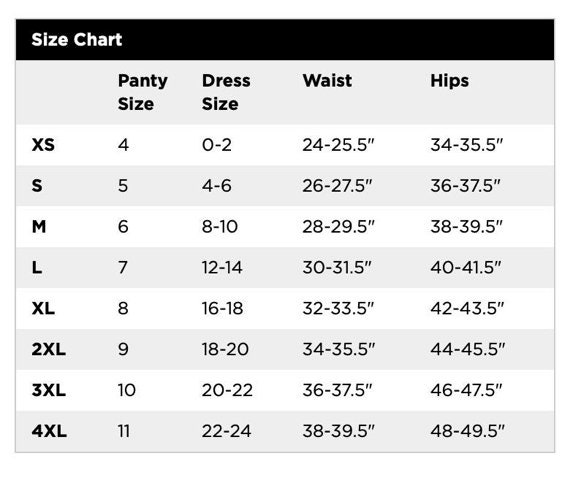Image resolution: width=579 pixels, height=480 pixels.
Task: Select the XL row label
Action: (x=43, y=308)
